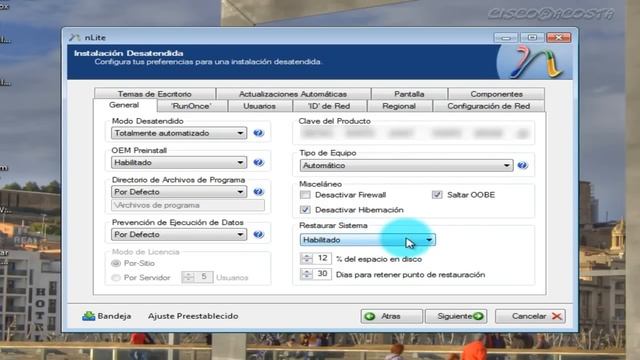
Task: Click the disk space value 12
Action: pos(322,258)
